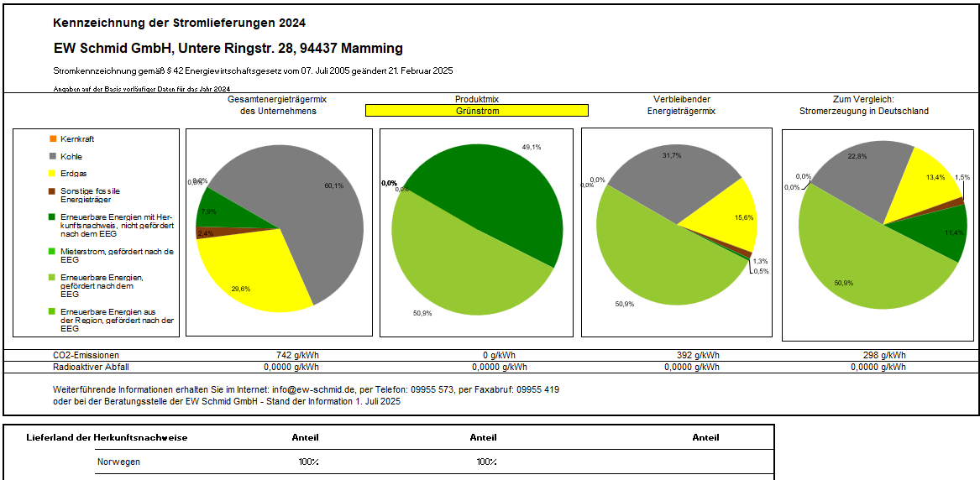
Task: Select the yellow Grünstrom product label box
Action: click(476, 110)
